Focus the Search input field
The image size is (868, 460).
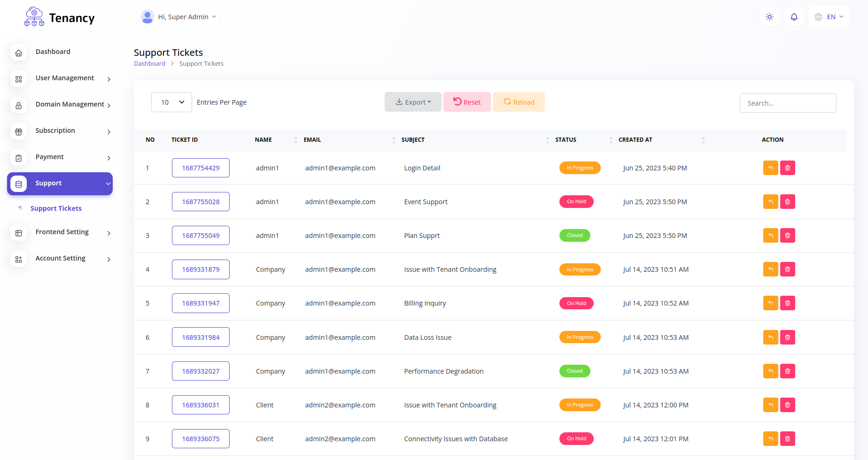(788, 103)
